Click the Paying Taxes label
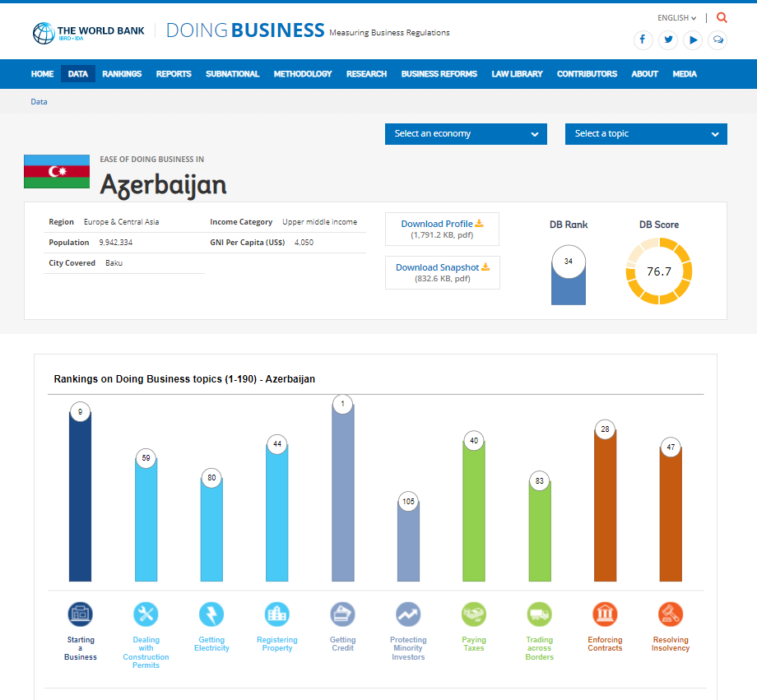The width and height of the screenshot is (757, 700). 474,644
